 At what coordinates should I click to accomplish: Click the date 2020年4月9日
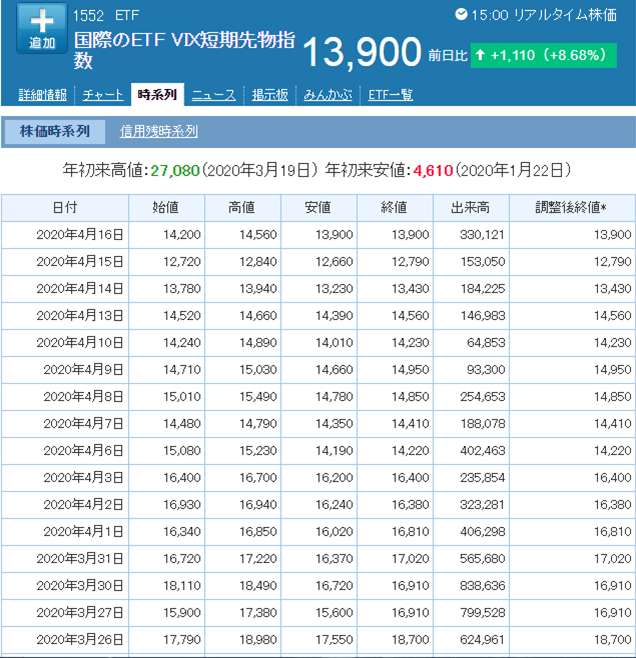83,370
